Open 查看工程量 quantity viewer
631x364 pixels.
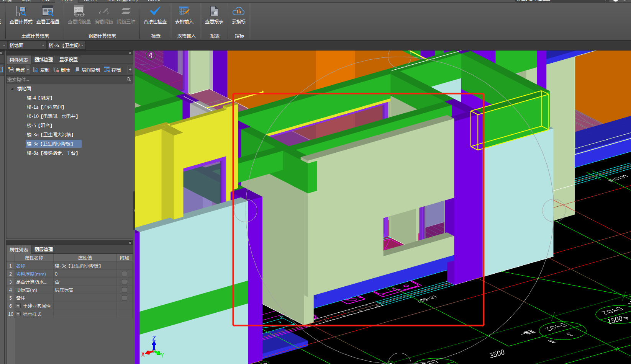click(48, 15)
